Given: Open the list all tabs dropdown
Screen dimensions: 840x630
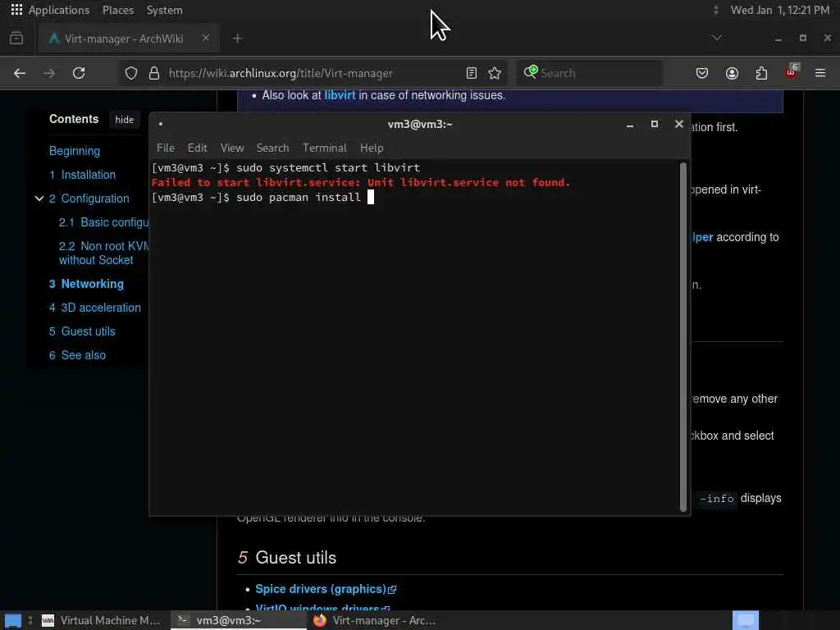Looking at the screenshot, I should pyautogui.click(x=716, y=38).
